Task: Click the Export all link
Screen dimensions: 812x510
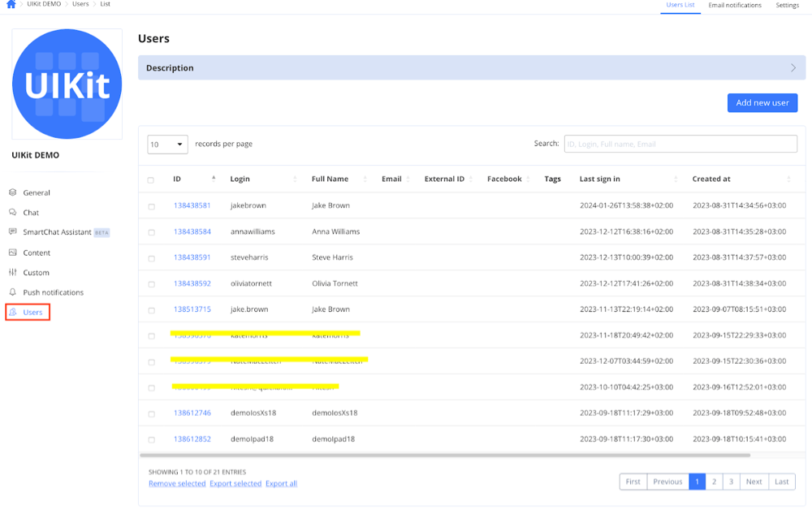Action: coord(281,483)
